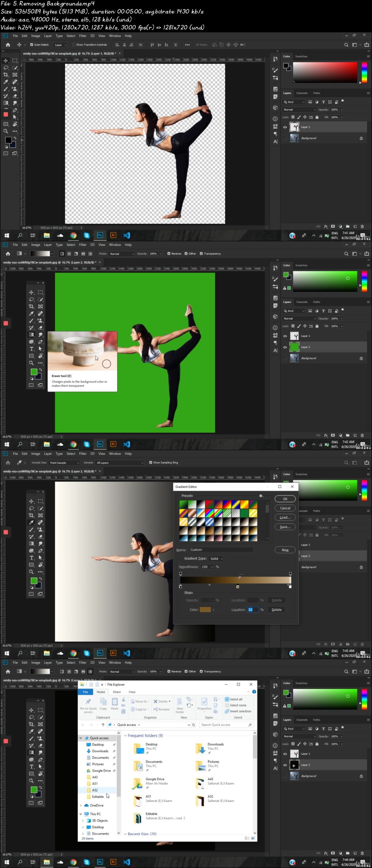Toggle Transparency checkbox above the green canvas
The height and width of the screenshot is (868, 372).
201,254
